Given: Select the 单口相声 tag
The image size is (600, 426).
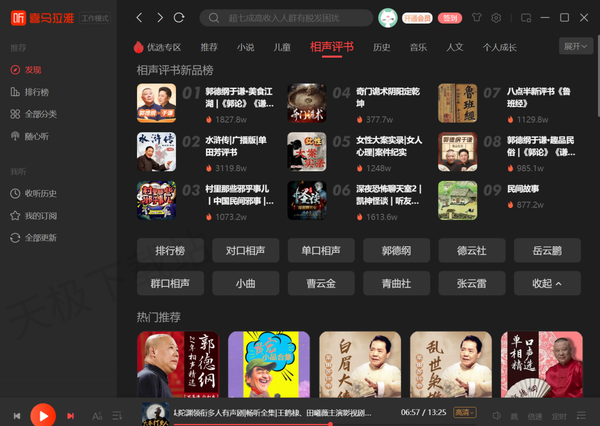Looking at the screenshot, I should [321, 250].
